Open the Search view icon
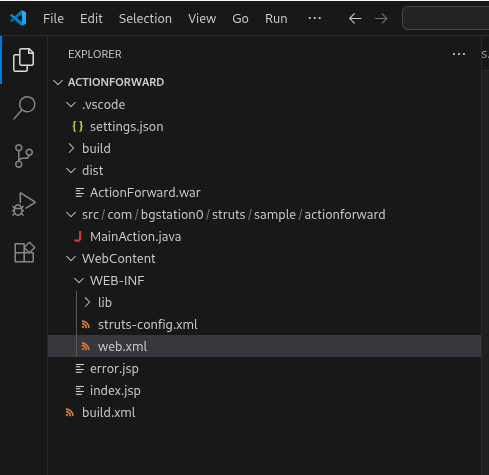The height and width of the screenshot is (475, 489). 24,108
